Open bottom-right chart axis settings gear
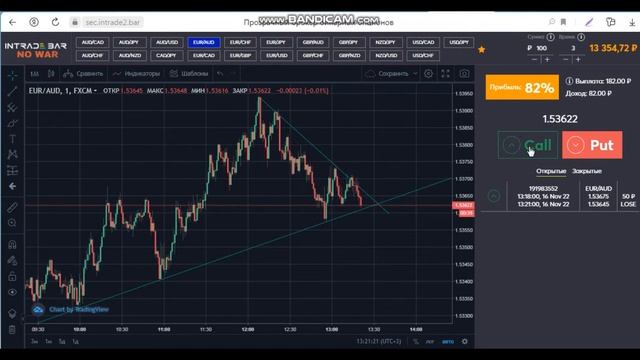The image size is (640, 360). (x=464, y=342)
